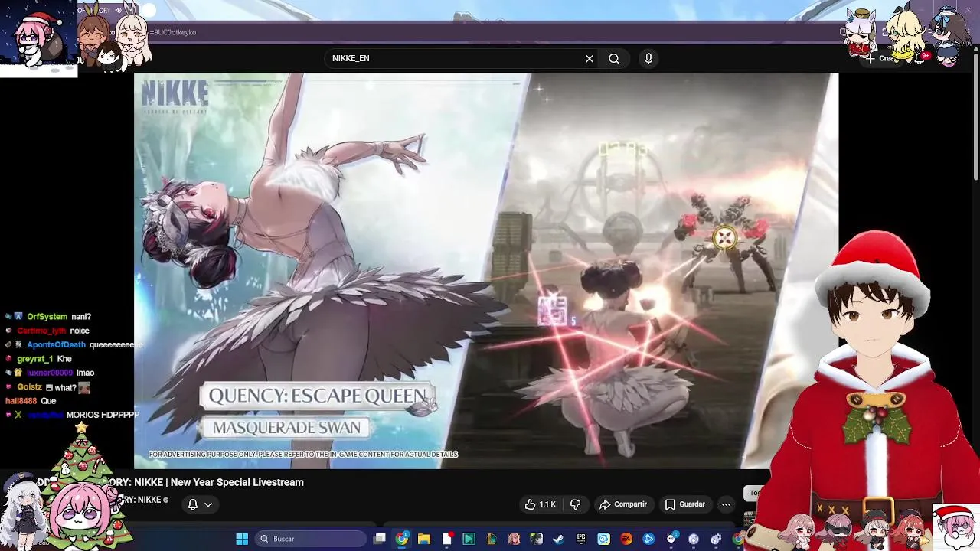The width and height of the screenshot is (980, 551).
Task: Open Epic Games Launcher from the taskbar
Action: tap(581, 539)
